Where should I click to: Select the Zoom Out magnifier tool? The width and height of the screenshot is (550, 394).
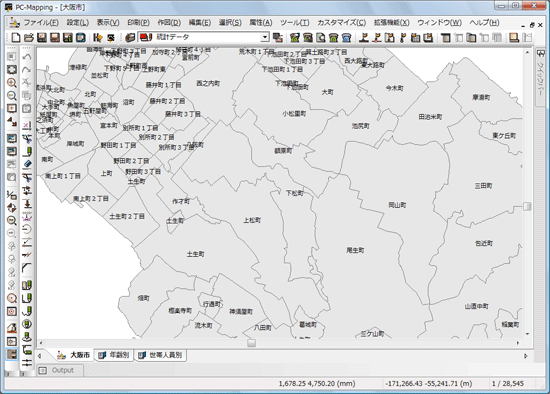[x=12, y=95]
